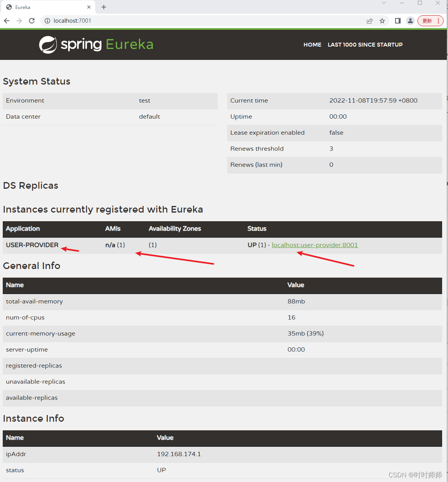The image size is (448, 482).
Task: Click the DS Replicas heading
Action: pyautogui.click(x=31, y=186)
